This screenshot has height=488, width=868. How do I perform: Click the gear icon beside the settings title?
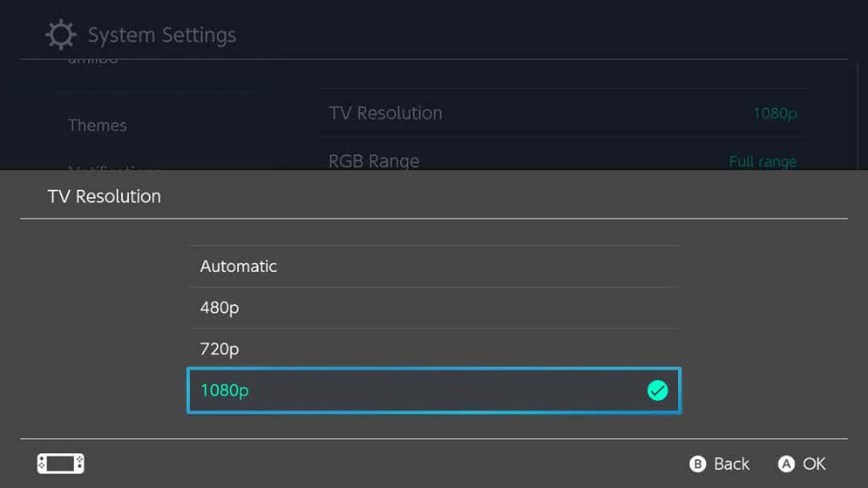click(x=59, y=34)
